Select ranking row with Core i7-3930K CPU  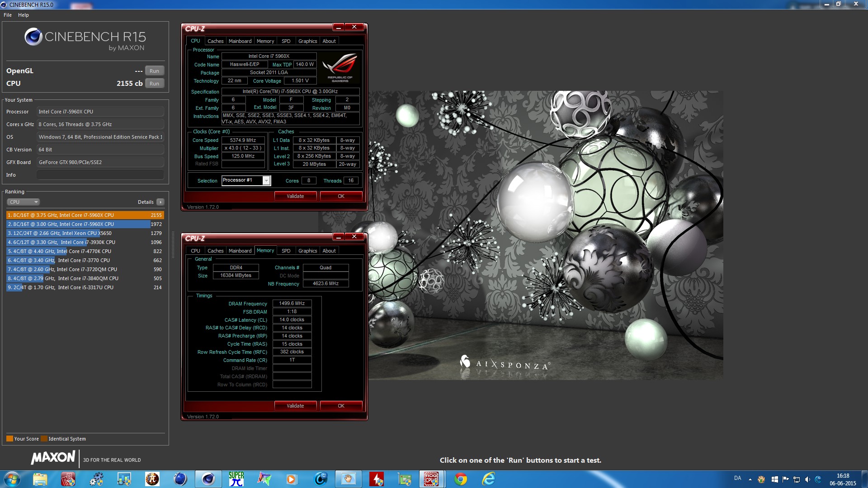pos(85,242)
